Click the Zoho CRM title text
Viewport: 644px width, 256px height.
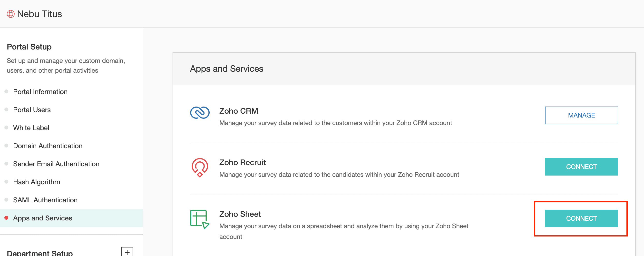tap(238, 111)
